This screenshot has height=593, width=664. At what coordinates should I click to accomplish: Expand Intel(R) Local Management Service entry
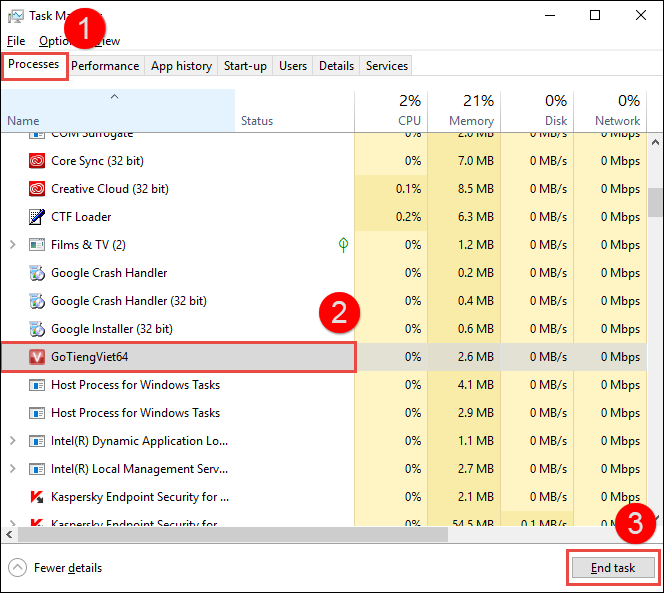tap(12, 469)
